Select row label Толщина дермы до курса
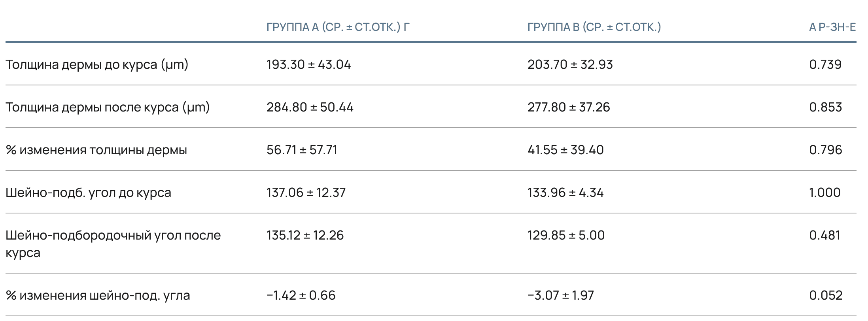The height and width of the screenshot is (321, 868). (x=97, y=64)
